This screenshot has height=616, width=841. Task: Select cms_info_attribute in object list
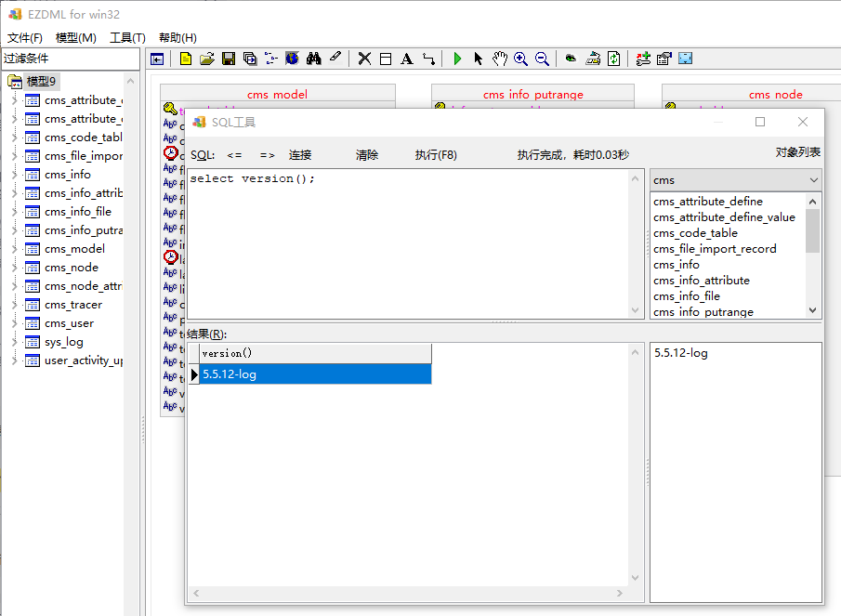[x=702, y=281]
